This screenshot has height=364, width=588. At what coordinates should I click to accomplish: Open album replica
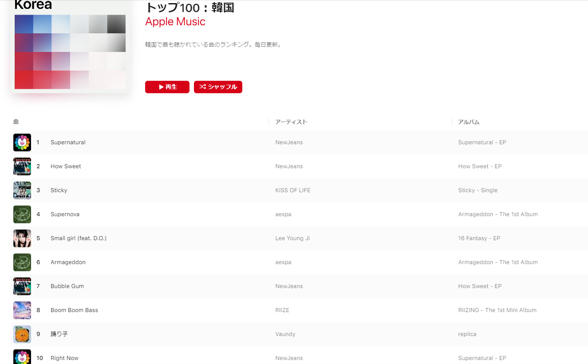467,334
